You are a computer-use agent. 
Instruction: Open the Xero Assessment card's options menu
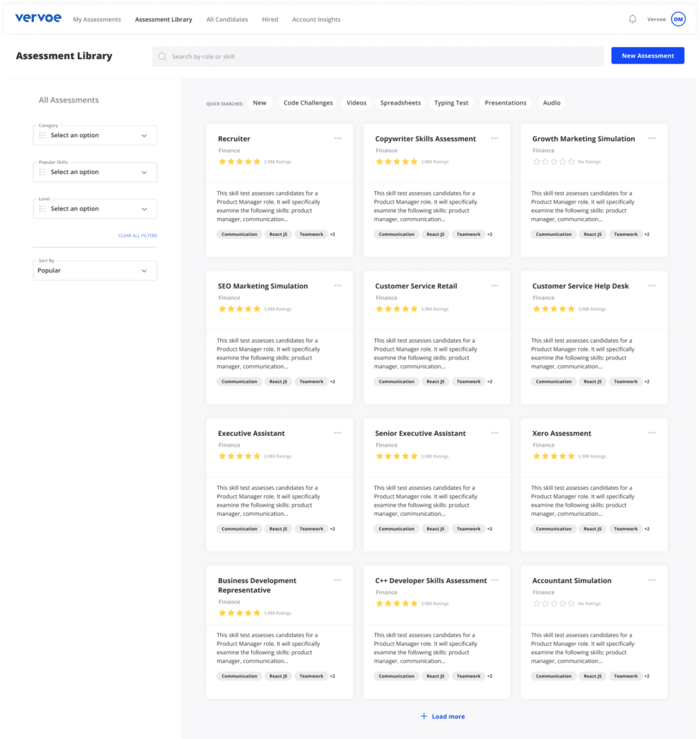pyautogui.click(x=652, y=433)
